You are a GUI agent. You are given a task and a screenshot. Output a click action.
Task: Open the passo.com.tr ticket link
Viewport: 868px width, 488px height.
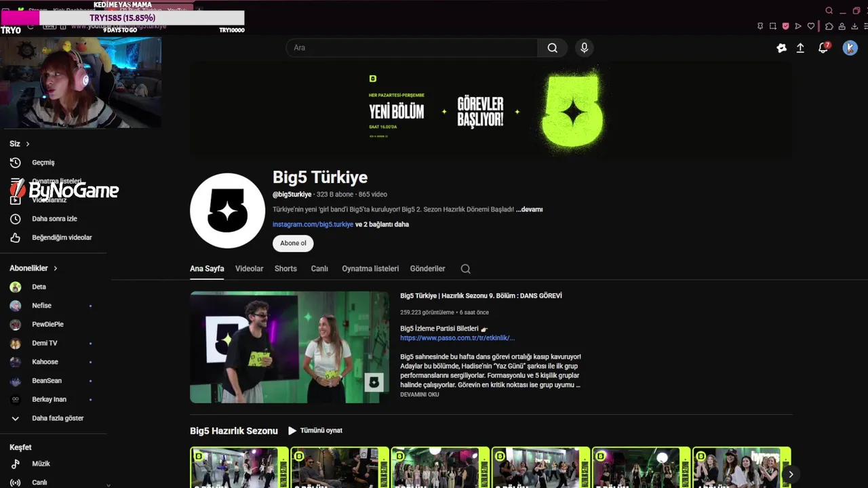[x=457, y=338]
